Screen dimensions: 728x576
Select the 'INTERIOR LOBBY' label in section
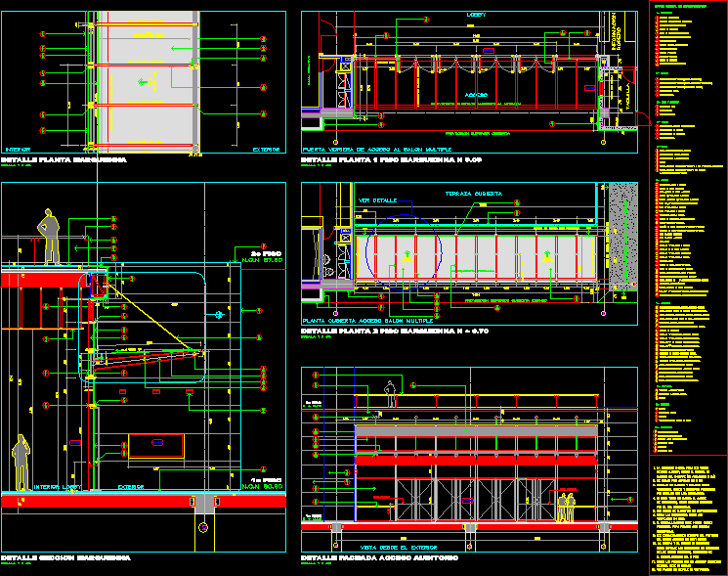point(58,487)
